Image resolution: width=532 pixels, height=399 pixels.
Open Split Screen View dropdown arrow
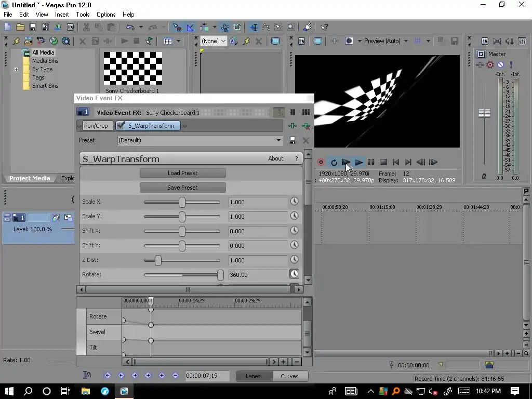coord(360,41)
